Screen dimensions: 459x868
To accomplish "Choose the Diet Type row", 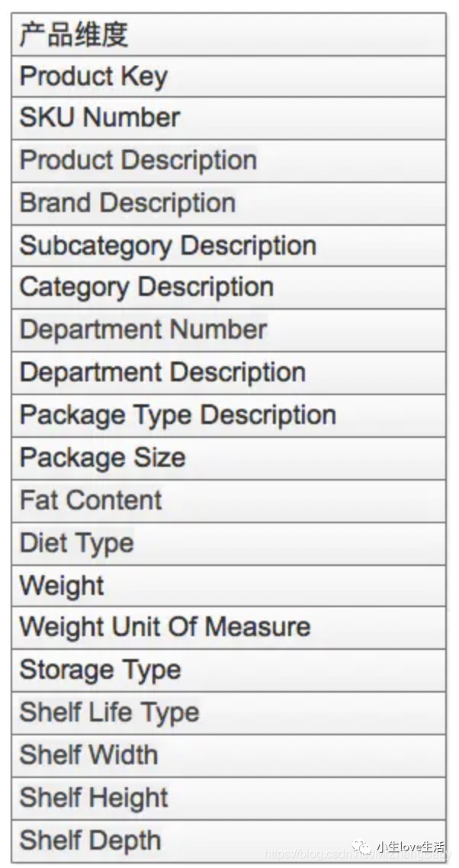I will click(229, 544).
